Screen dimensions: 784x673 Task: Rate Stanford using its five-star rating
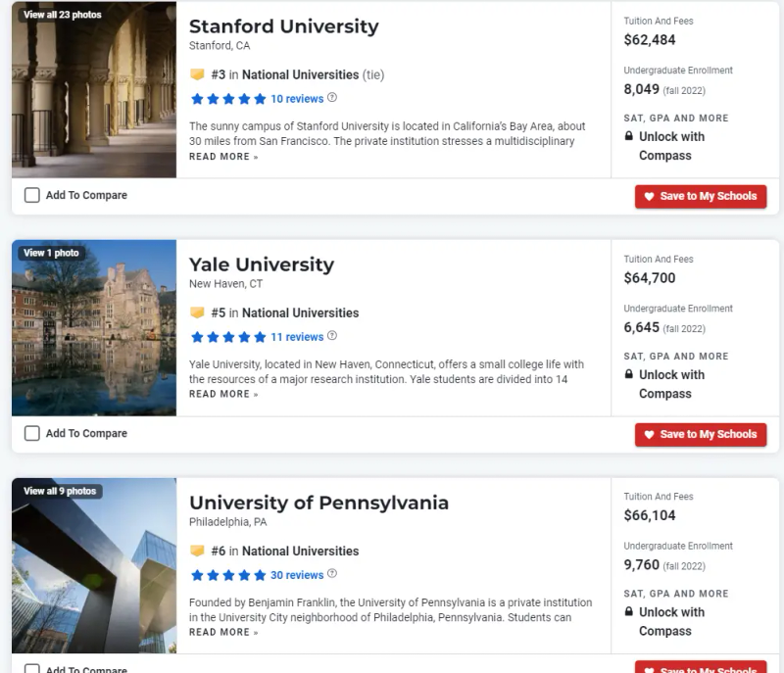pos(228,99)
